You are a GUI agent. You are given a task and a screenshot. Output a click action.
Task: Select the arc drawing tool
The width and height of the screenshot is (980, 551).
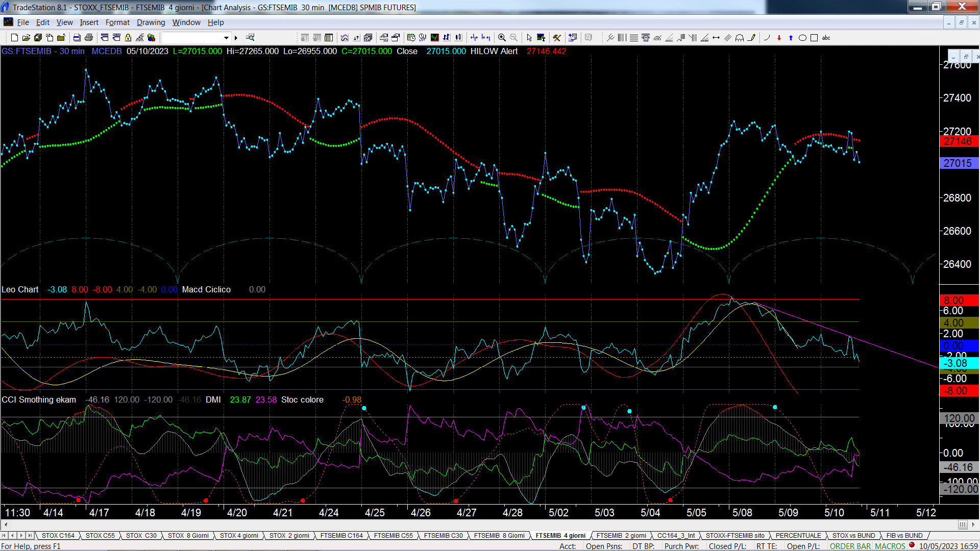tap(767, 38)
